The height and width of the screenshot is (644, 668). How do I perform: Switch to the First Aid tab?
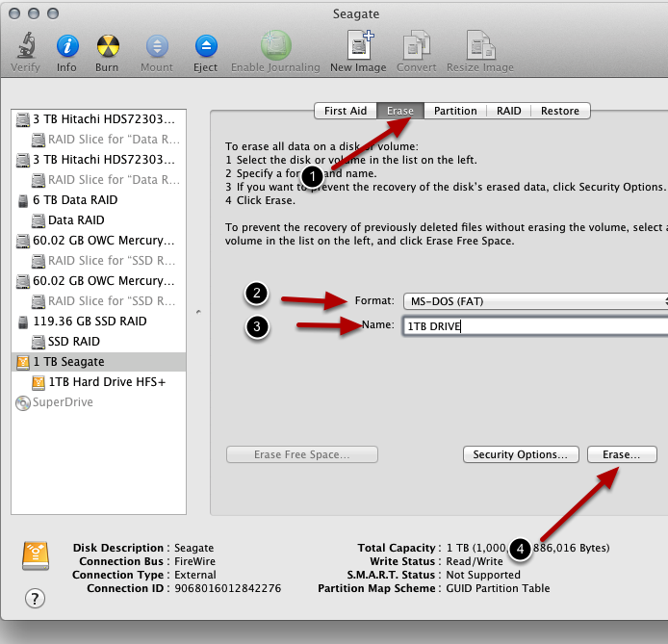tap(346, 111)
